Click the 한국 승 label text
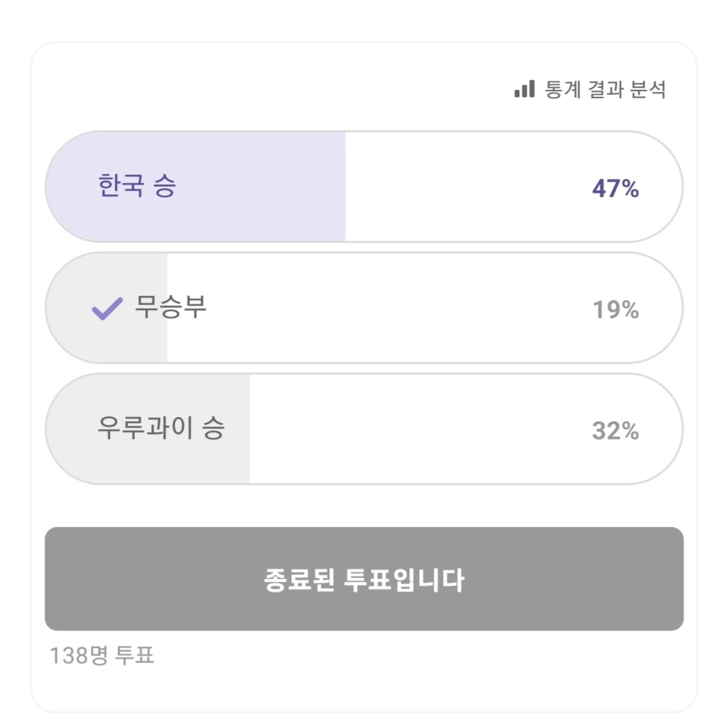728x728 pixels. click(x=137, y=186)
